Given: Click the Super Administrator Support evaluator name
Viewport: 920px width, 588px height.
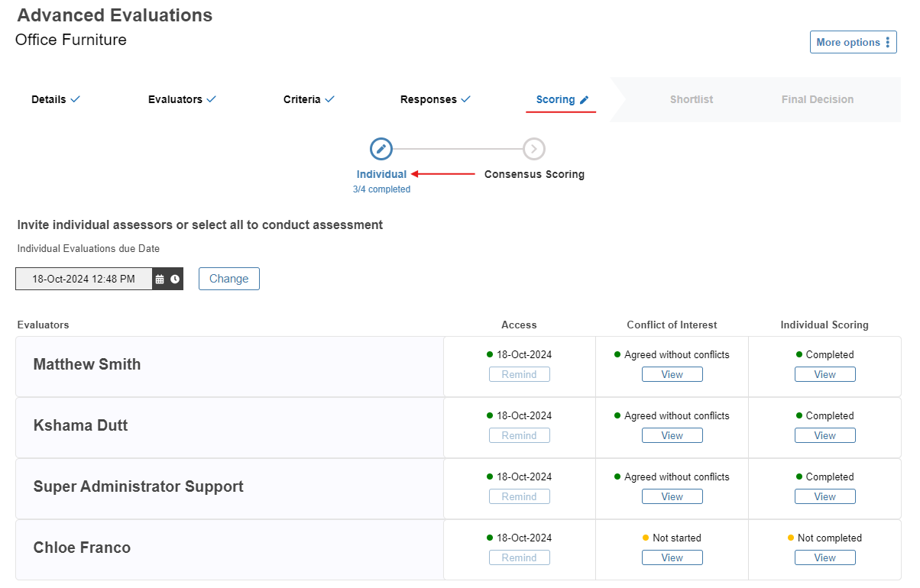Looking at the screenshot, I should click(138, 486).
